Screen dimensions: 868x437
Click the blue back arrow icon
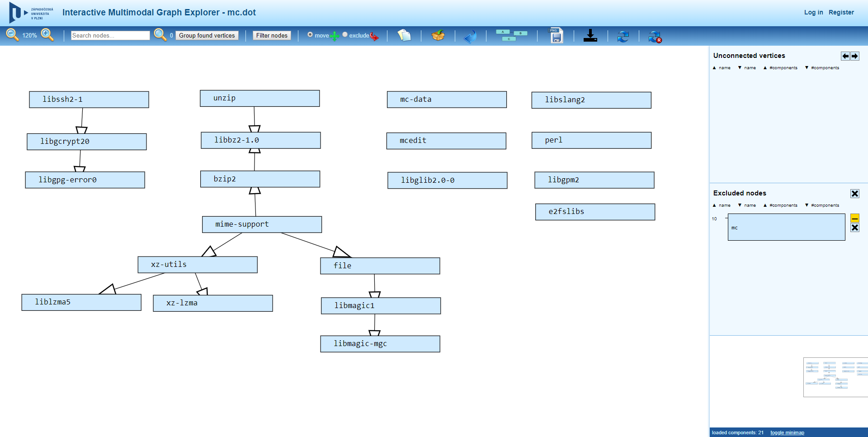coord(470,36)
